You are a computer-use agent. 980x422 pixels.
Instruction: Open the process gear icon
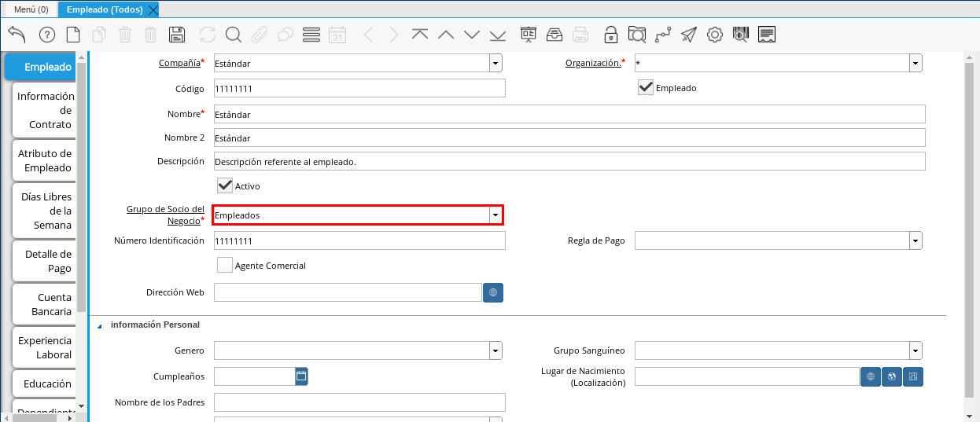(715, 35)
